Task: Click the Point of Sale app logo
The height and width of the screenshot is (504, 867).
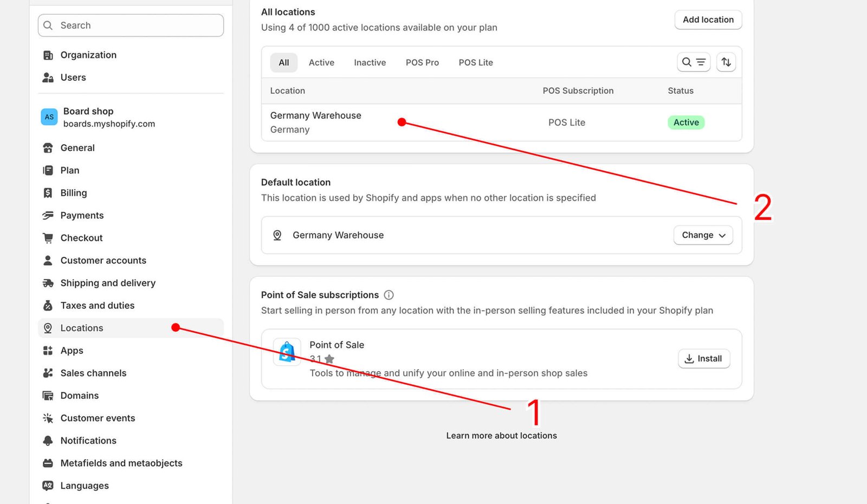Action: coord(287,352)
